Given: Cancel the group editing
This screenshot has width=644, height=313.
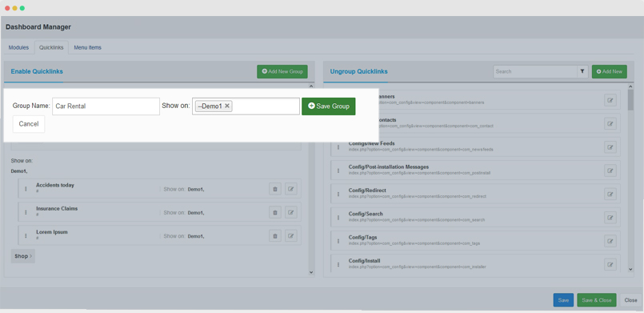Looking at the screenshot, I should click(29, 124).
